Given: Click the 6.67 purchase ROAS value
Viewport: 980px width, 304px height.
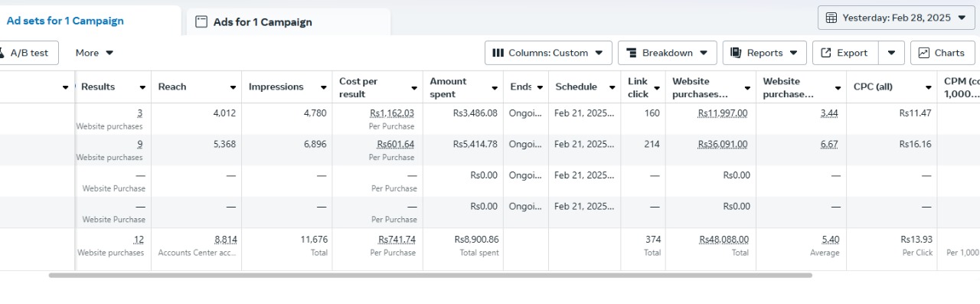Looking at the screenshot, I should (829, 144).
